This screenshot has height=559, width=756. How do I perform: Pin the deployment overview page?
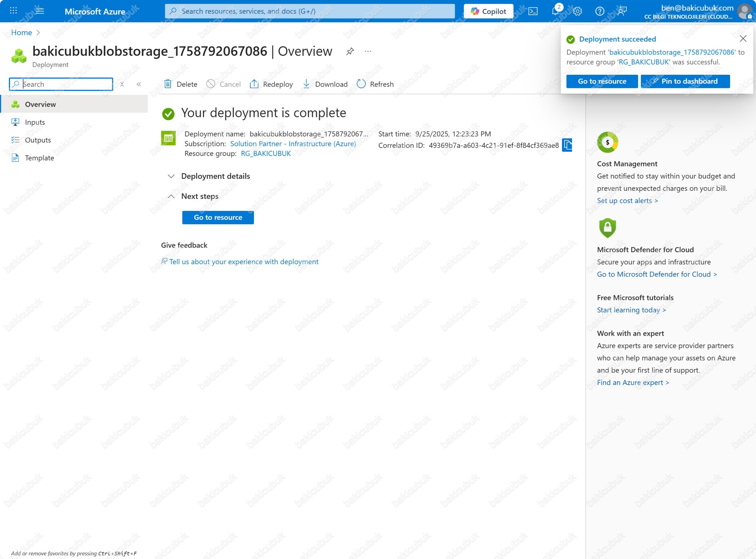[350, 51]
